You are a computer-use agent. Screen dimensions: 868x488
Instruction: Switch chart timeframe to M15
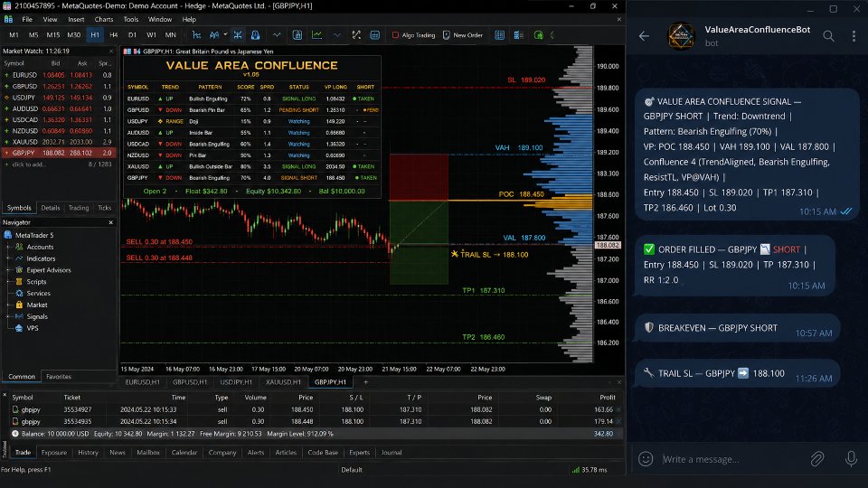53,35
